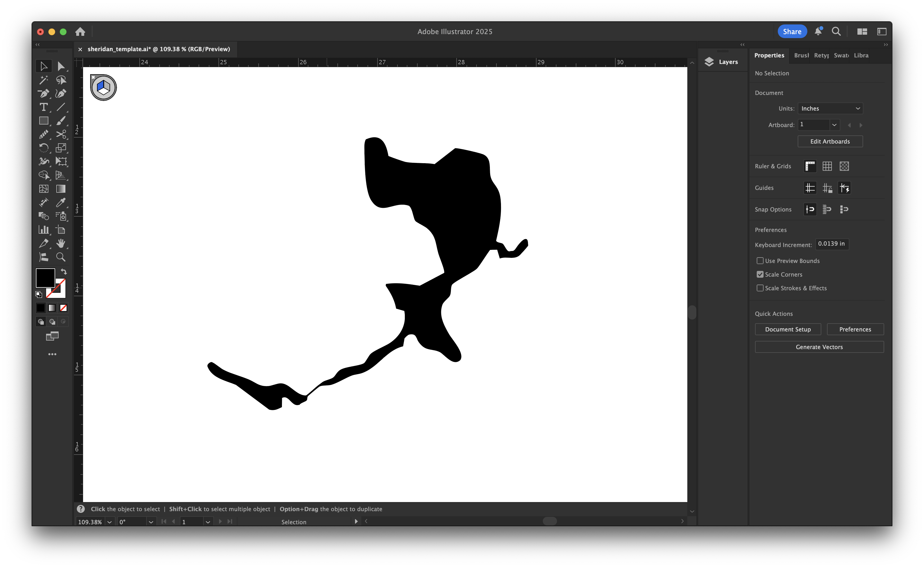This screenshot has width=924, height=568.
Task: Open the zoom level dropdown
Action: pyautogui.click(x=110, y=522)
